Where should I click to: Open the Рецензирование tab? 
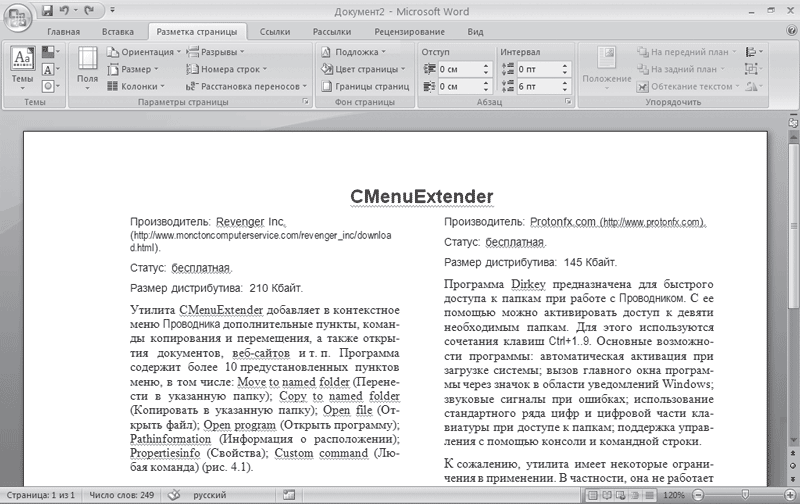point(410,32)
